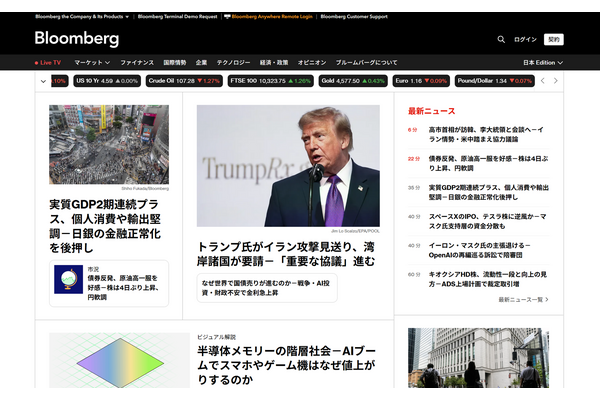This screenshot has height=400, width=600.
Task: Open the search magnifier icon
Action: click(501, 39)
